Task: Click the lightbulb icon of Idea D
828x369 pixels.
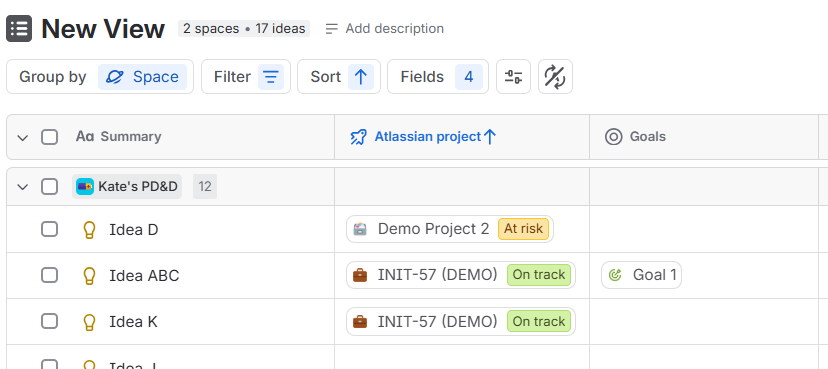Action: 89,230
